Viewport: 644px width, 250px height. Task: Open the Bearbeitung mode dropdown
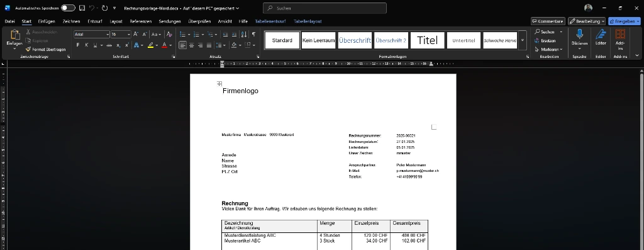587,21
